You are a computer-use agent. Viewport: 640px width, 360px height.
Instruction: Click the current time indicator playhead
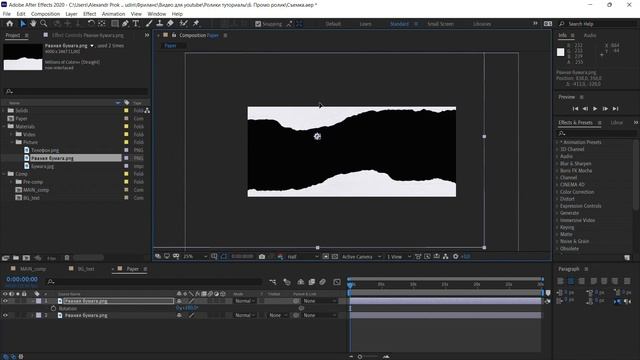click(x=350, y=284)
